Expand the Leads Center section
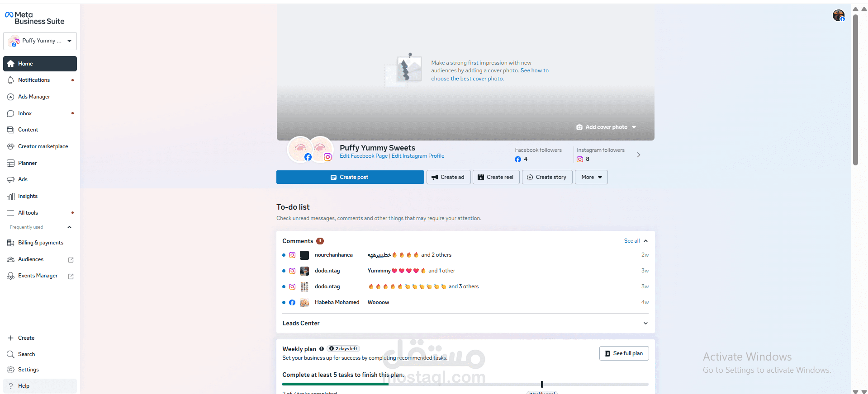868x394 pixels. click(x=465, y=323)
